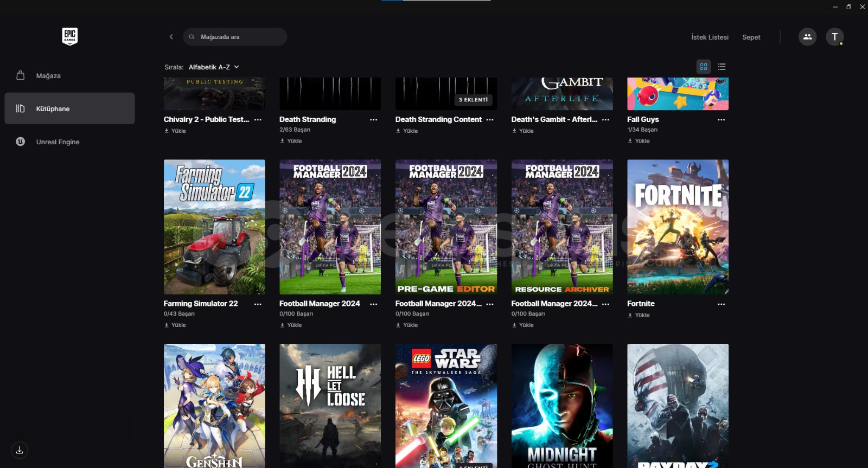Open options for Football Manager 2024 Resource Archiver

click(606, 304)
